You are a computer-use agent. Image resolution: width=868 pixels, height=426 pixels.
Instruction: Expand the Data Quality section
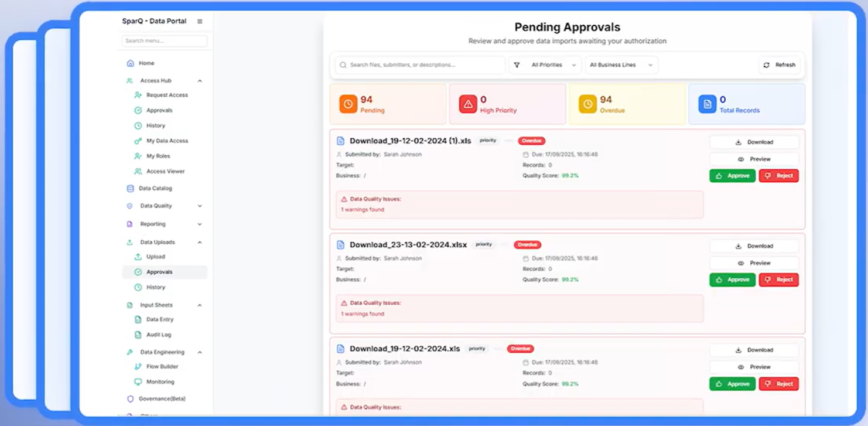pyautogui.click(x=200, y=206)
